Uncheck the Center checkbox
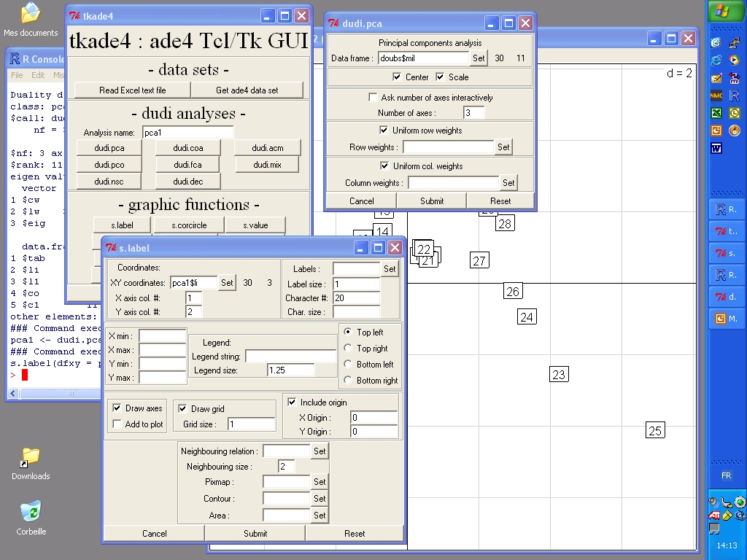Image resolution: width=747 pixels, height=560 pixels. (397, 77)
